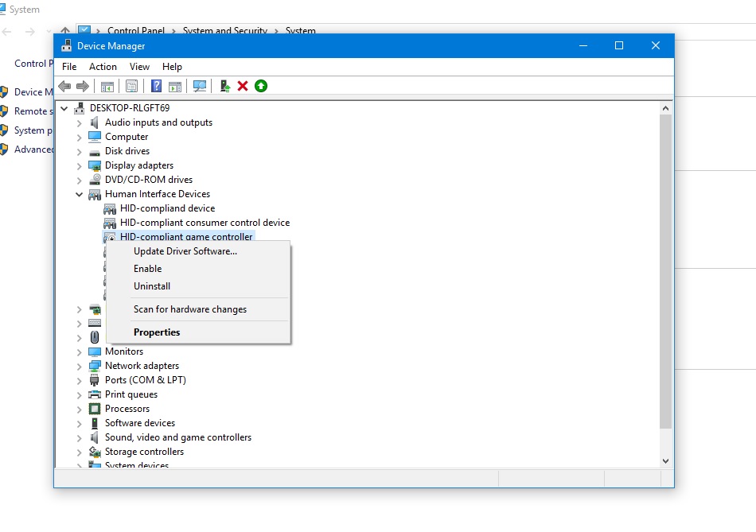Expand the Audio inputs and outputs node
This screenshot has height=532, width=756.
(x=80, y=123)
